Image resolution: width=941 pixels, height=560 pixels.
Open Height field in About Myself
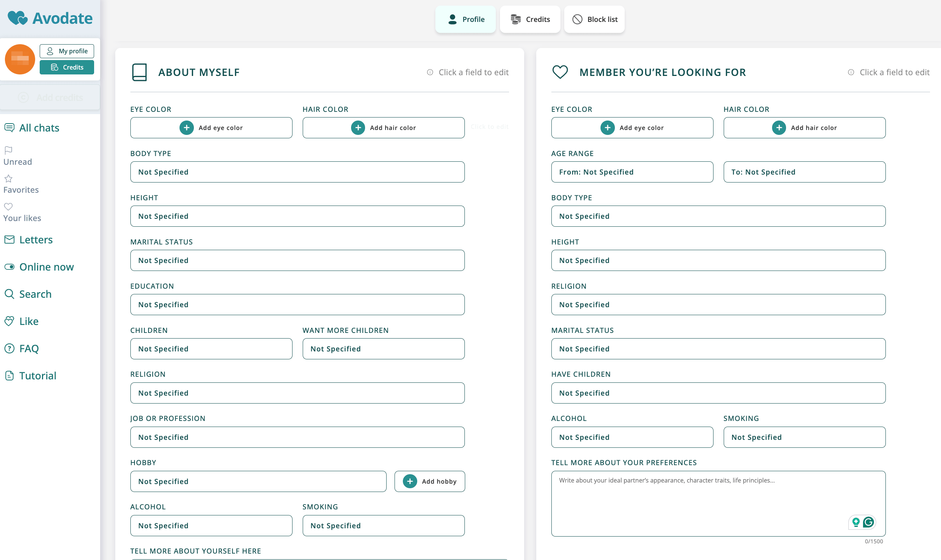click(x=297, y=216)
